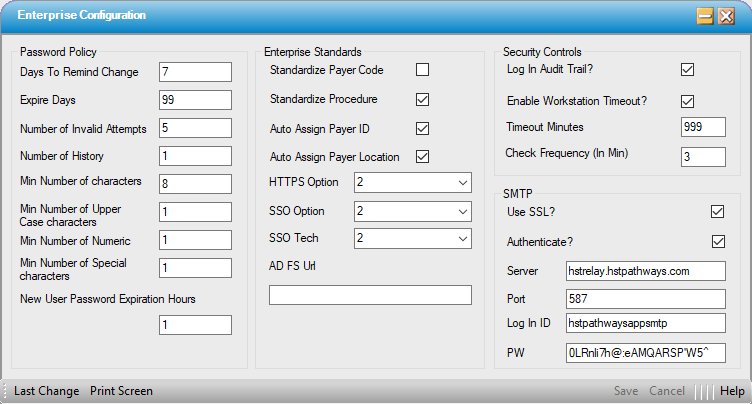Open the HTTPS Option dropdown
Viewport: 752px width, 404px height.
[x=411, y=182]
